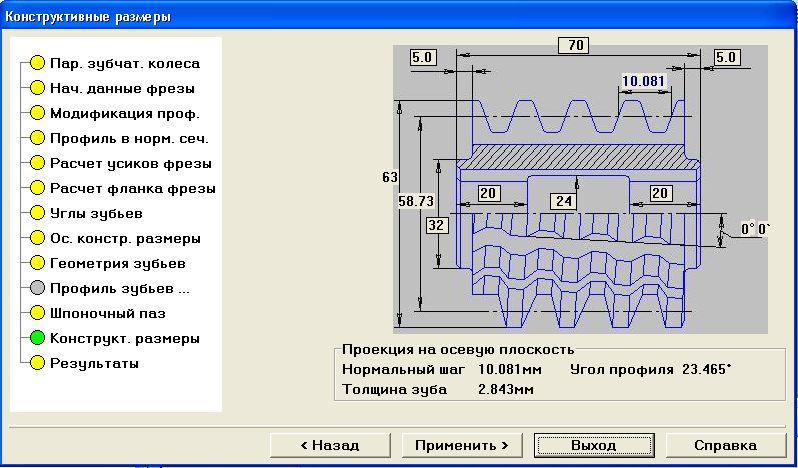Edit the 24 keyway dimension field

(x=564, y=201)
